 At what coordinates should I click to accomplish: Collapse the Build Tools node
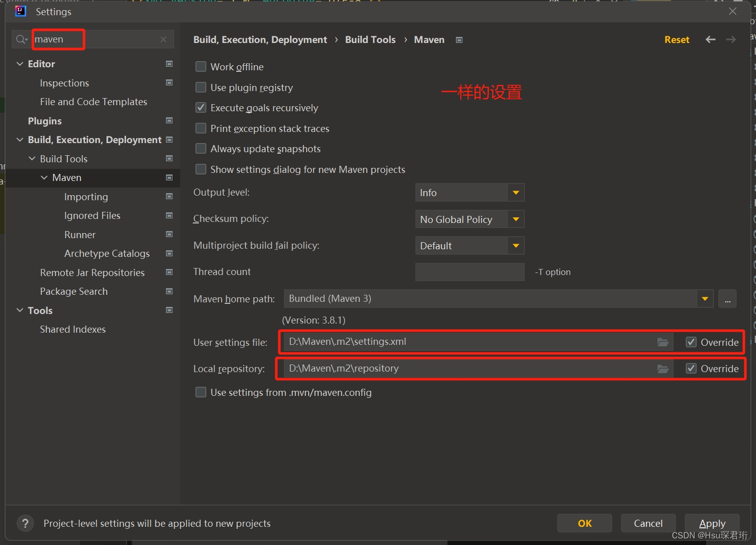[32, 158]
